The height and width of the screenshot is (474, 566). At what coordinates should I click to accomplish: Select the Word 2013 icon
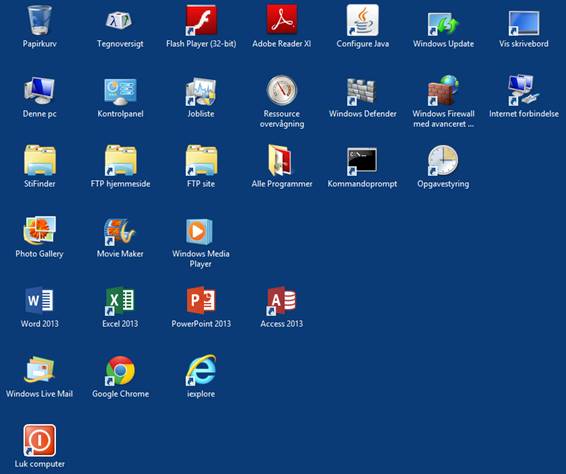[39, 300]
